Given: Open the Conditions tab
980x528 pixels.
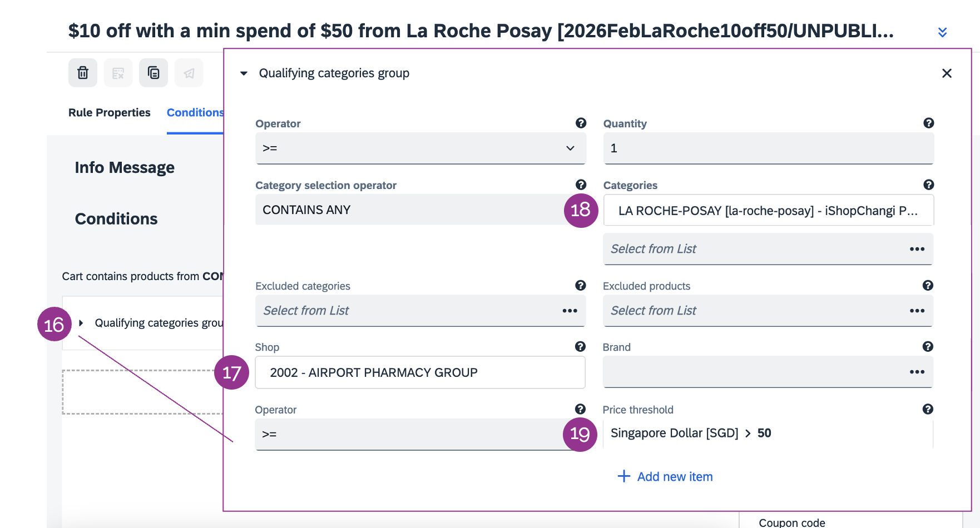Looking at the screenshot, I should tap(195, 113).
